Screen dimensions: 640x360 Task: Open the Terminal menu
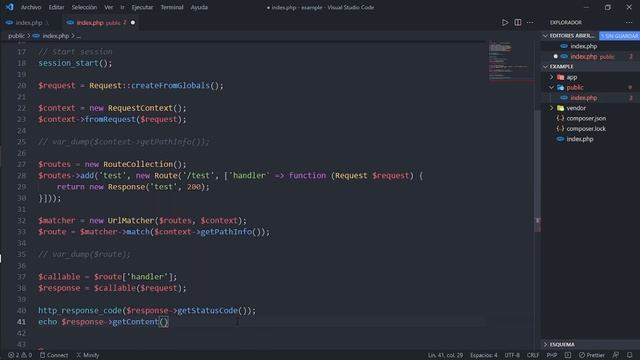[172, 7]
